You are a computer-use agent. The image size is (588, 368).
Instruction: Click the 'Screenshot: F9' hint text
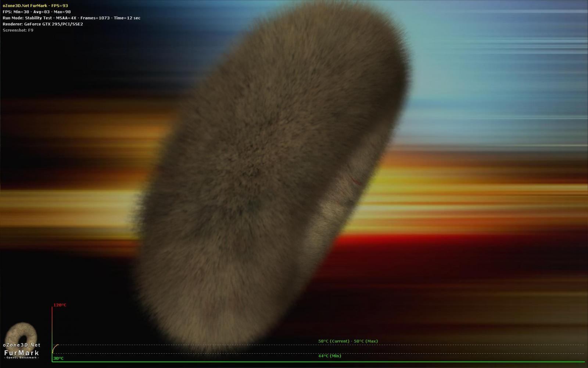18,30
